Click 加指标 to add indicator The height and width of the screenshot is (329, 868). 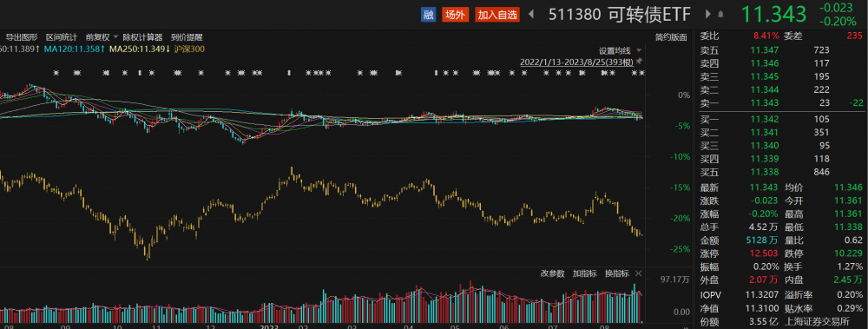pyautogui.click(x=584, y=273)
